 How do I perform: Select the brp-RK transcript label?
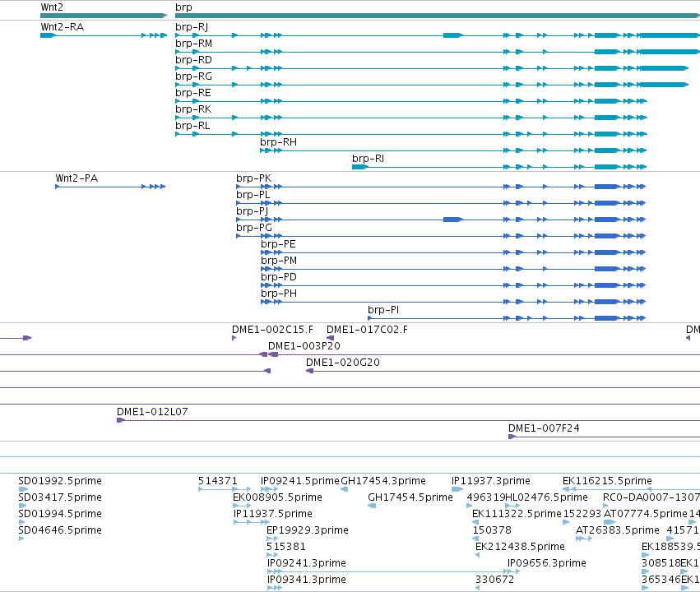click(x=193, y=109)
